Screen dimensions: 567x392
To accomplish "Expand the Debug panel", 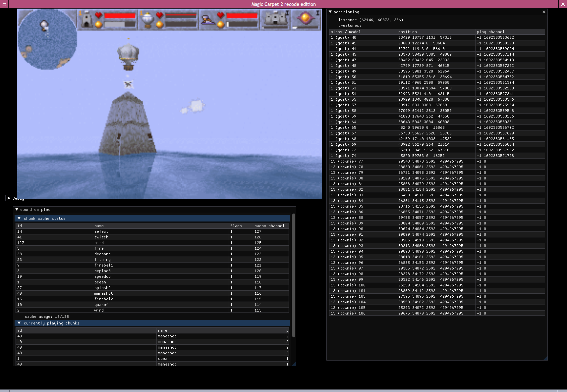I will click(9, 198).
